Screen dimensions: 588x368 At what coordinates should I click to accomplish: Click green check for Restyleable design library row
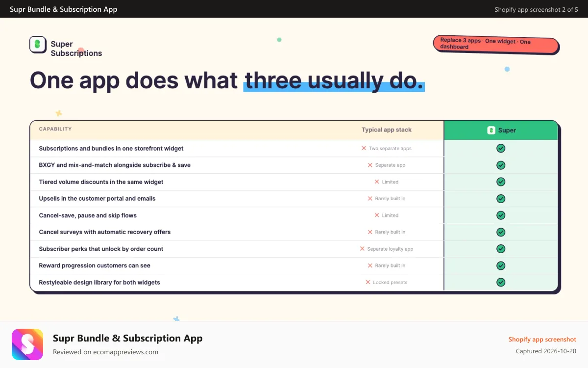pyautogui.click(x=501, y=282)
